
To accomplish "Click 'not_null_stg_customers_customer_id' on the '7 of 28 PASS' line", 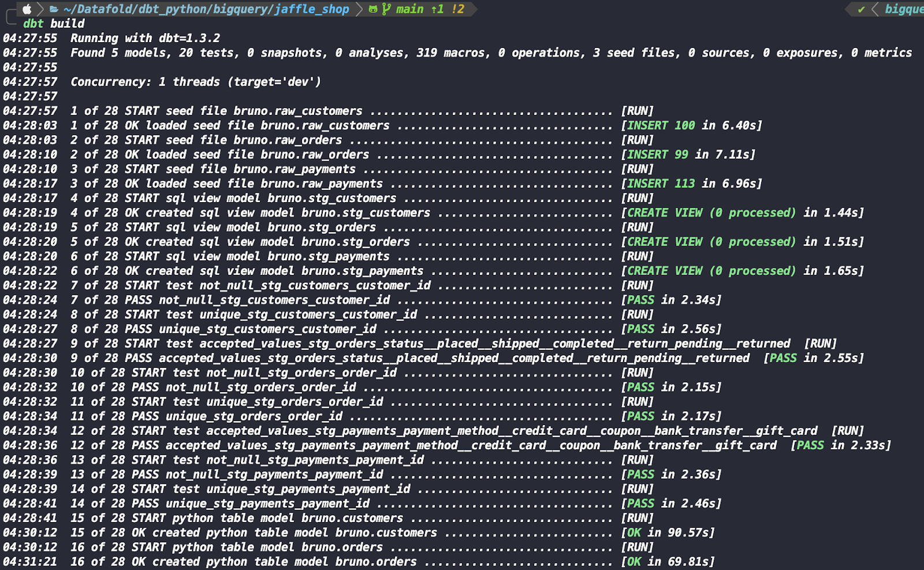I will [274, 300].
